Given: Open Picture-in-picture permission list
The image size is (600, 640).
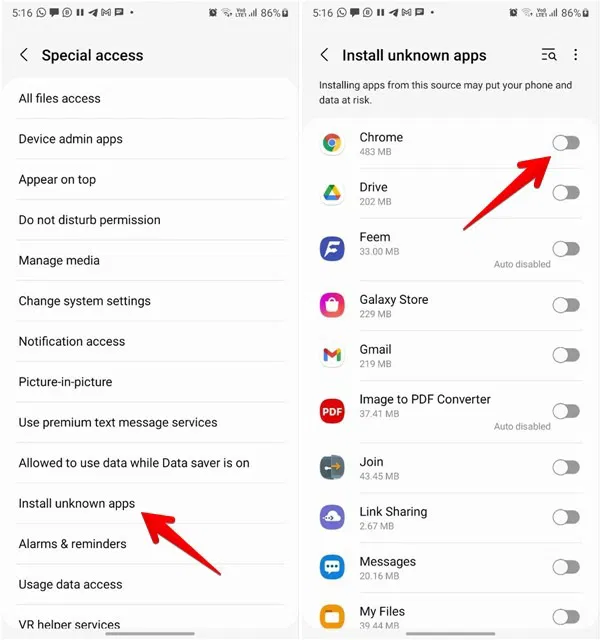Looking at the screenshot, I should coord(65,382).
